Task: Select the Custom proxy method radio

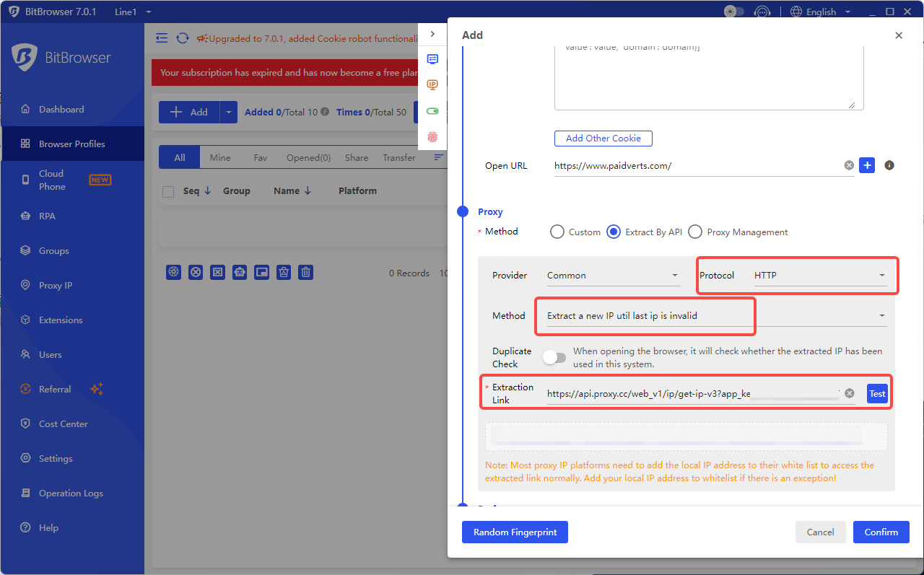Action: tap(557, 232)
